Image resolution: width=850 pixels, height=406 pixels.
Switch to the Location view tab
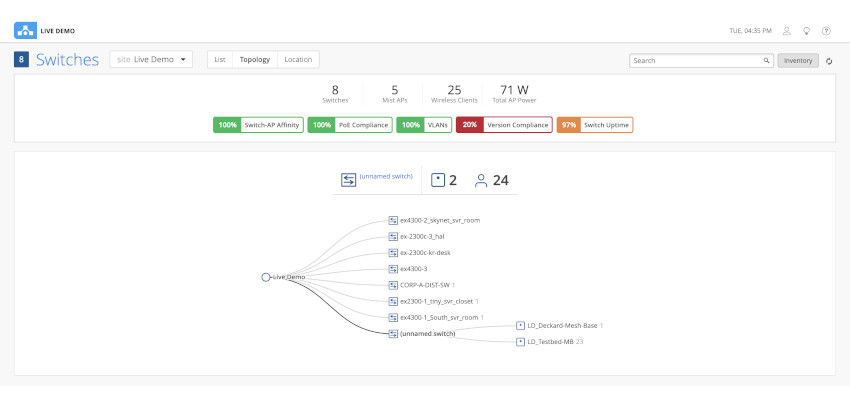click(298, 60)
